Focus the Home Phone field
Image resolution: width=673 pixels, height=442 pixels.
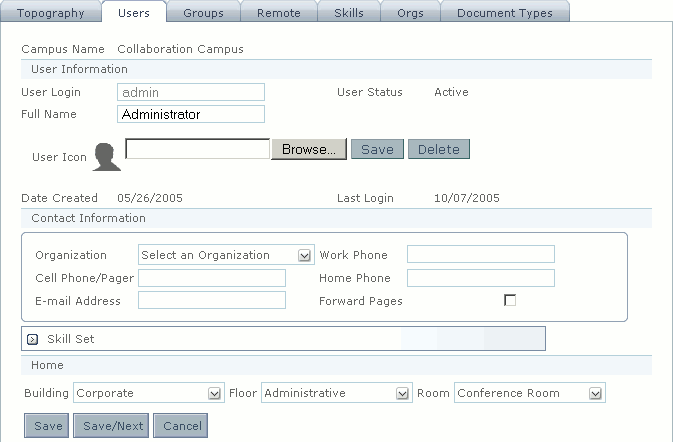tap(481, 278)
